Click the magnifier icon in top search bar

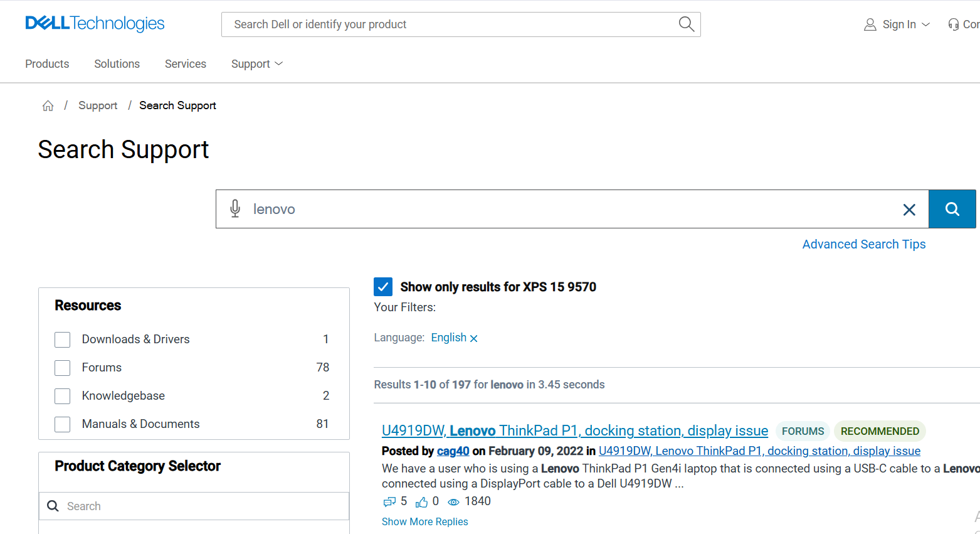687,24
